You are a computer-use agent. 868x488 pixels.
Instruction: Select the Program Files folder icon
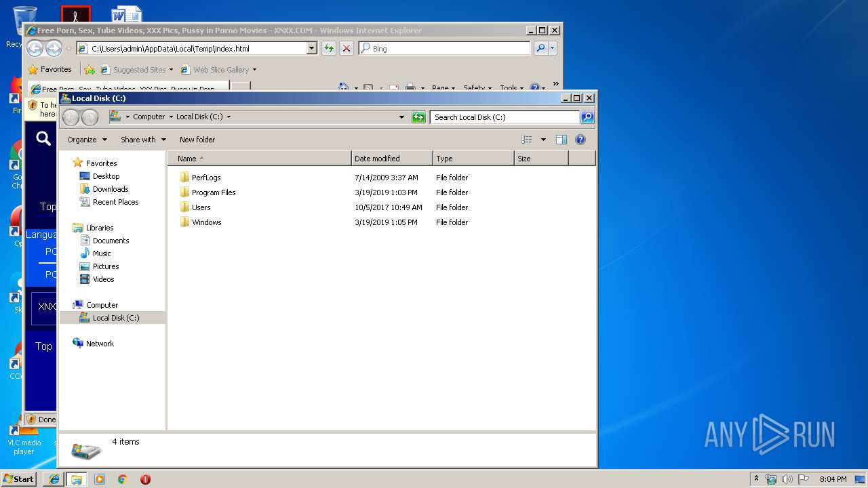coord(184,192)
